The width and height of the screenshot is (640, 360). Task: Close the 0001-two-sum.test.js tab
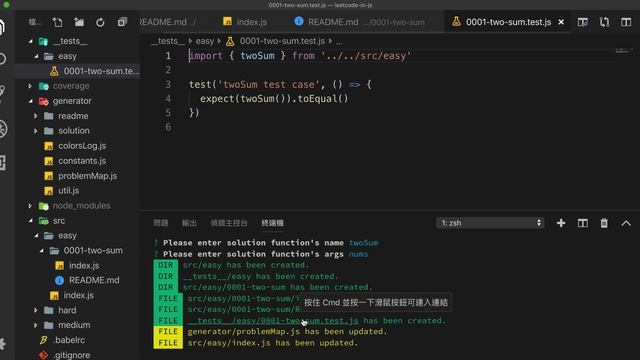click(x=561, y=22)
